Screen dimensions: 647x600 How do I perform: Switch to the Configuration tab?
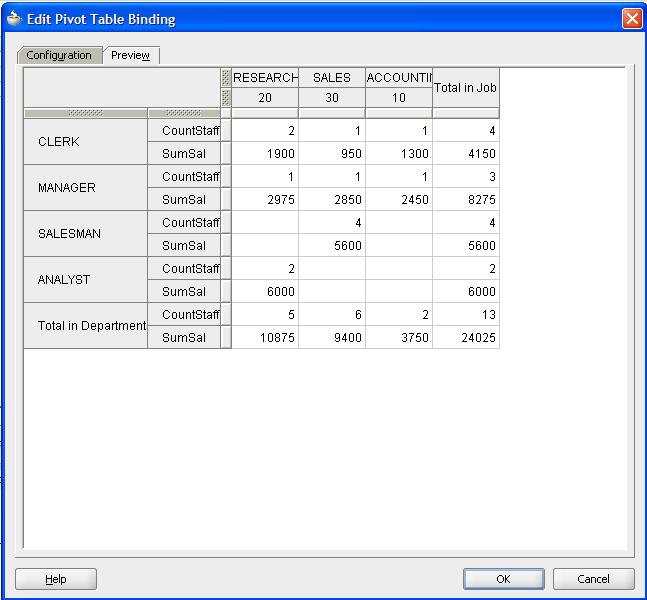coord(59,55)
